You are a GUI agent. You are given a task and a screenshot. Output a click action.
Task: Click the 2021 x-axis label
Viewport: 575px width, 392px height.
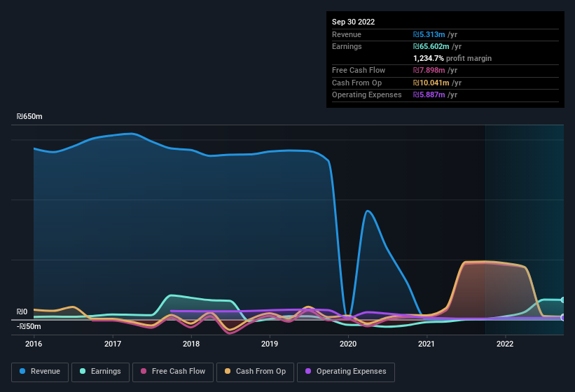point(427,344)
